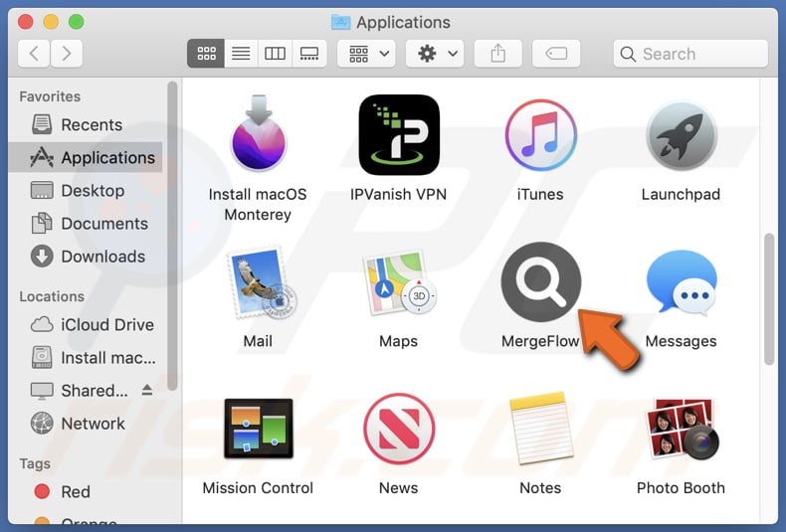The height and width of the screenshot is (532, 786).
Task: Open the group-by arrangement dropdown
Action: [367, 53]
